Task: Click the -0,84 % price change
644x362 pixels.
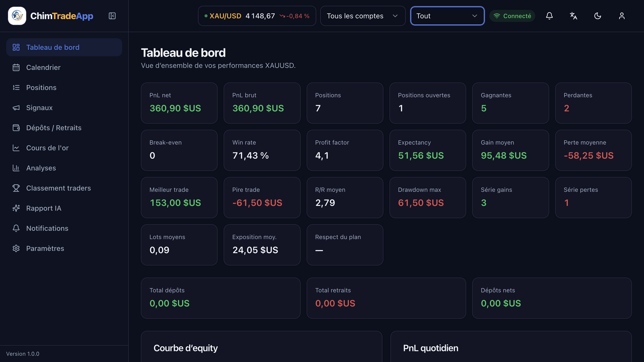Action: tap(298, 16)
